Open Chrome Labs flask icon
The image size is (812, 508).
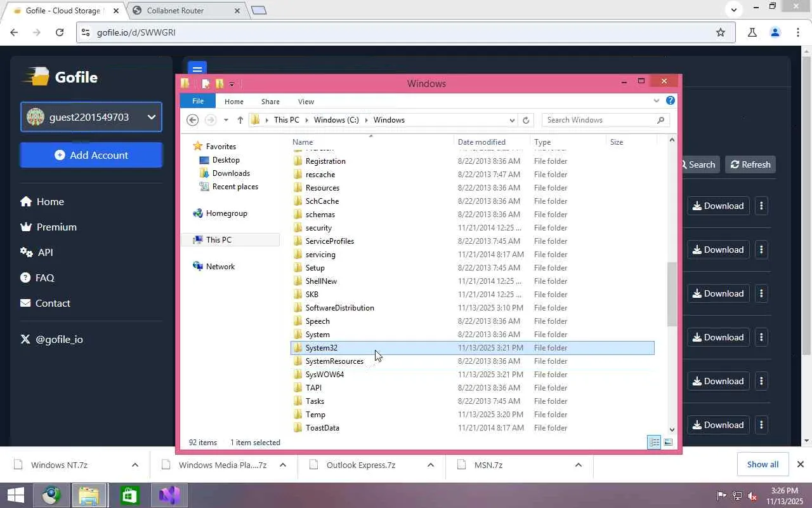(752, 32)
